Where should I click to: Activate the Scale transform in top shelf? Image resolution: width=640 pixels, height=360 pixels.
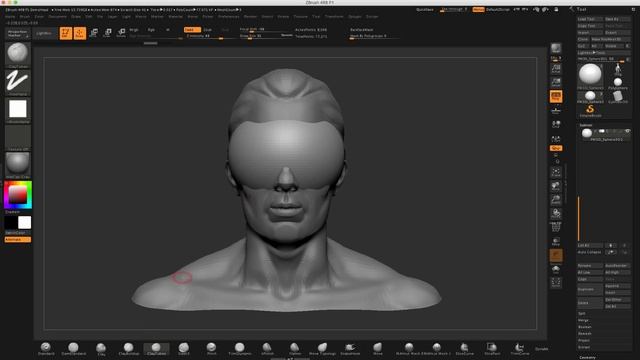pyautogui.click(x=107, y=33)
